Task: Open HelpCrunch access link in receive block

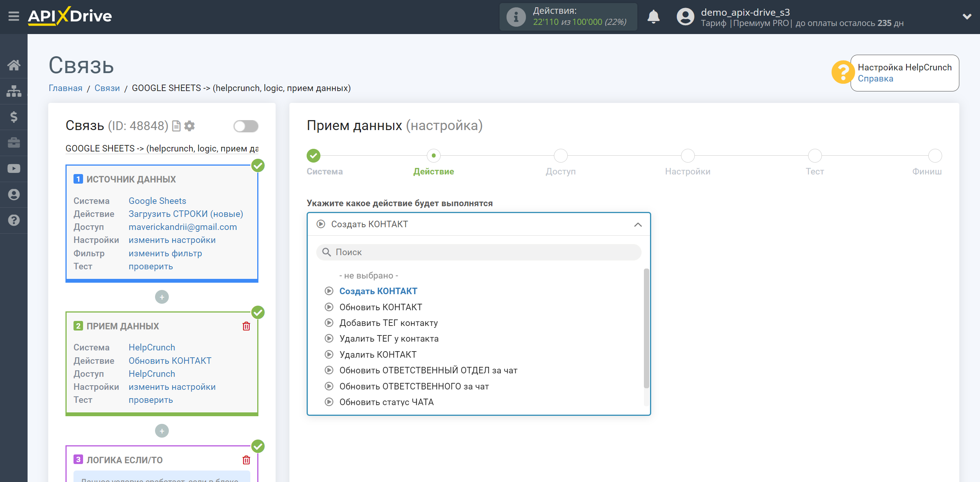Action: coord(152,374)
